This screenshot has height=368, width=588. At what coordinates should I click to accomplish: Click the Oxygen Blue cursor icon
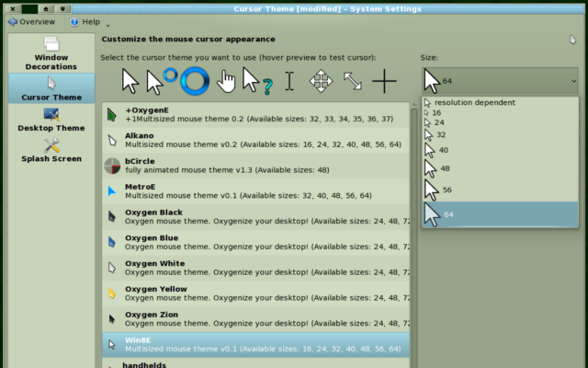(112, 242)
